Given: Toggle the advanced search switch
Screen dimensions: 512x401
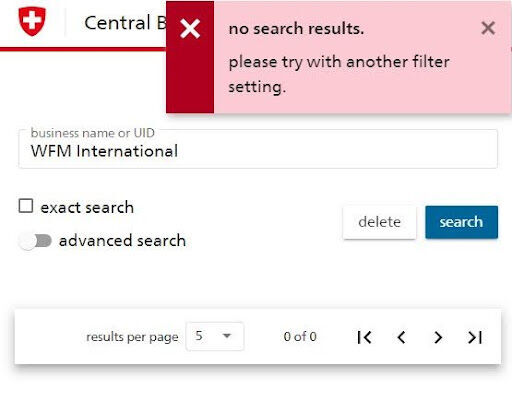Looking at the screenshot, I should (x=35, y=241).
